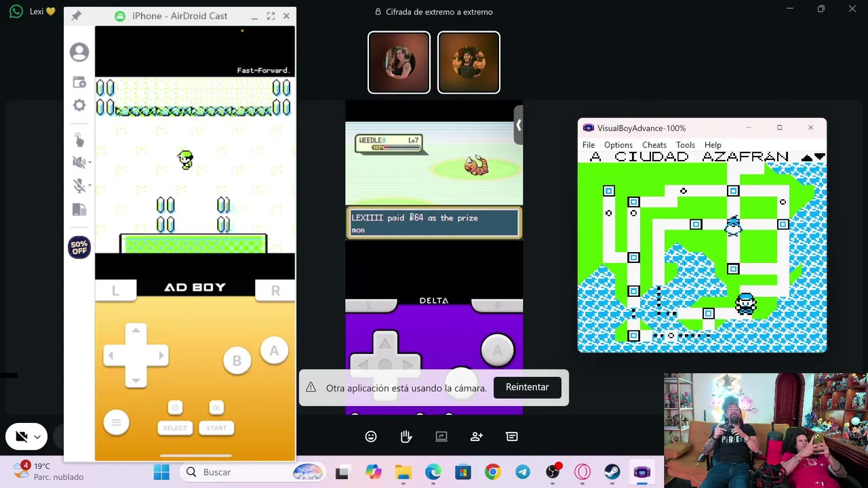Pin the AirDroid Cast window on top
868x488 pixels.
pyautogui.click(x=76, y=16)
